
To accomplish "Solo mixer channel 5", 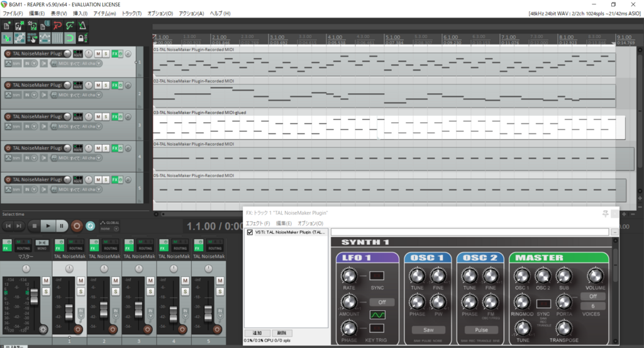I will [x=220, y=291].
